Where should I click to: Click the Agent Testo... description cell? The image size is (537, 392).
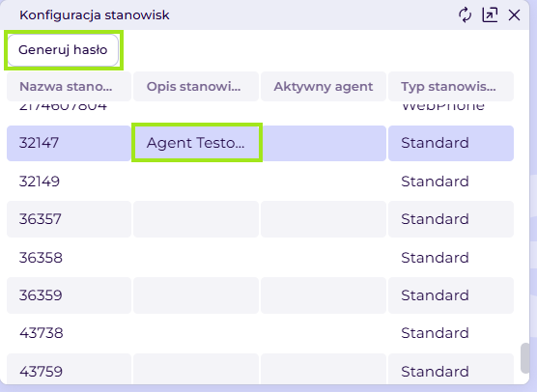coord(197,143)
